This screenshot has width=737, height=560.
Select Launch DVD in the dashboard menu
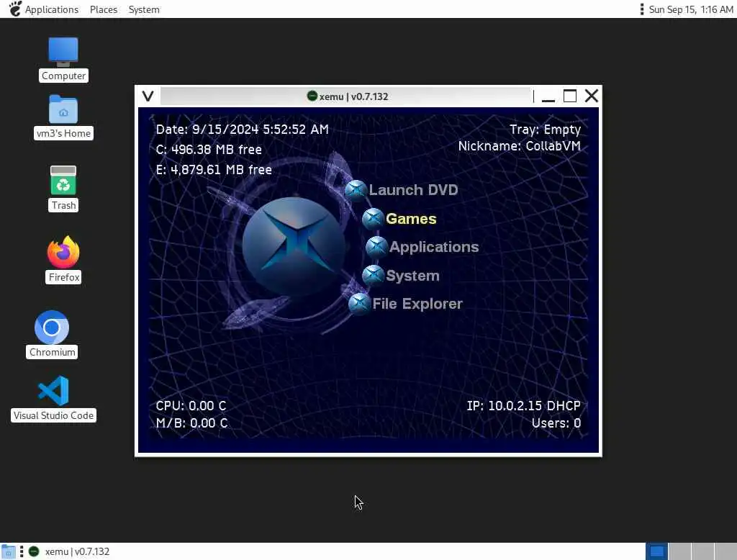pyautogui.click(x=413, y=190)
